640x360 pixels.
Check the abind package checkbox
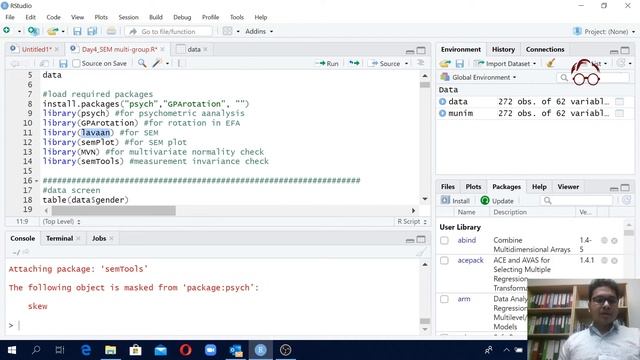click(444, 240)
